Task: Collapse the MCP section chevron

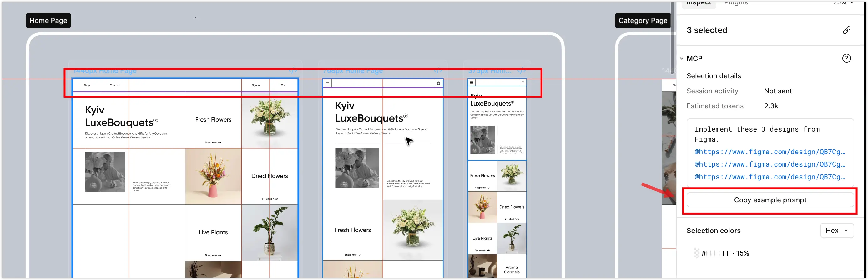Action: pyautogui.click(x=681, y=58)
